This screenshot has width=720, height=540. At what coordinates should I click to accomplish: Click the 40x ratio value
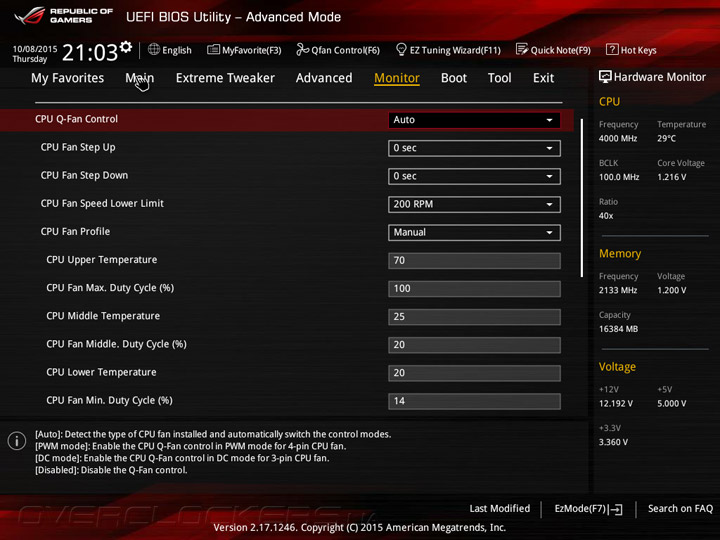tap(606, 216)
